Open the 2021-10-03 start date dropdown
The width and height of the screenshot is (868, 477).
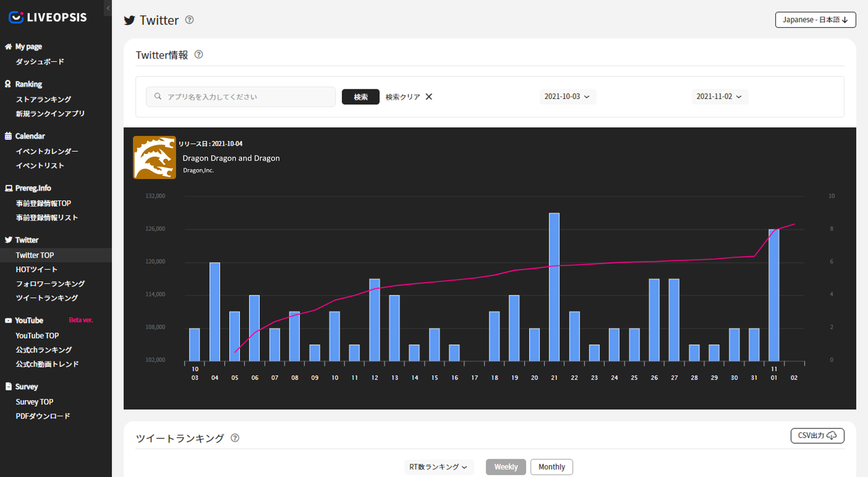pos(568,96)
